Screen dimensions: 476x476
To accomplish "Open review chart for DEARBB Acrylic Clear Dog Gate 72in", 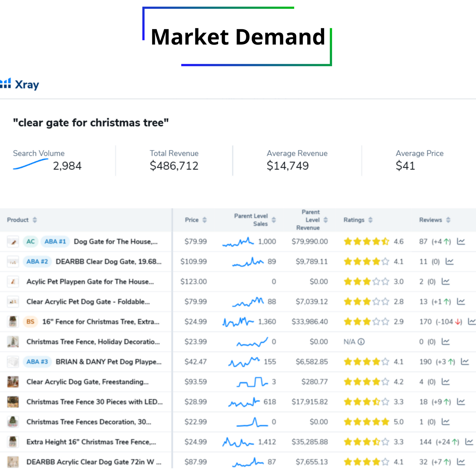I will [x=461, y=462].
